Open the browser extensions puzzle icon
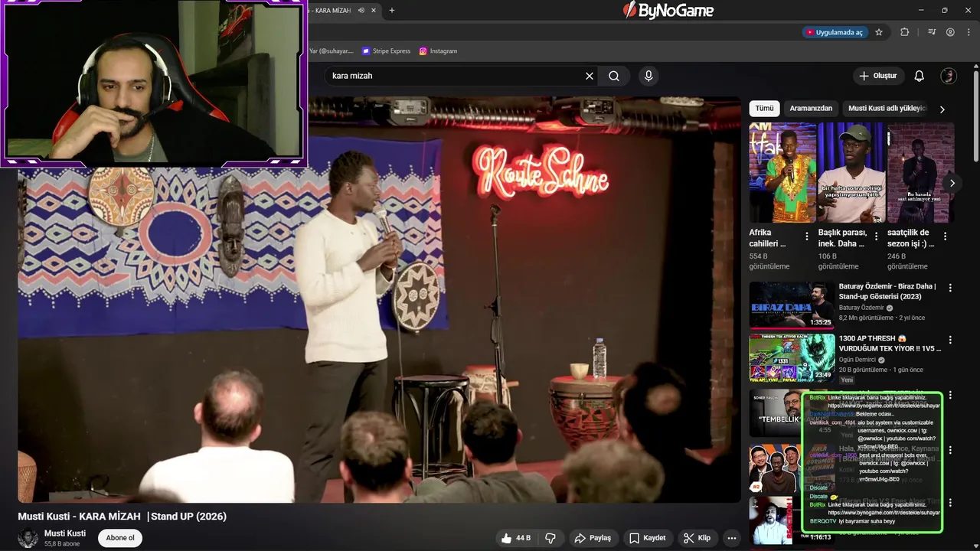 905,32
